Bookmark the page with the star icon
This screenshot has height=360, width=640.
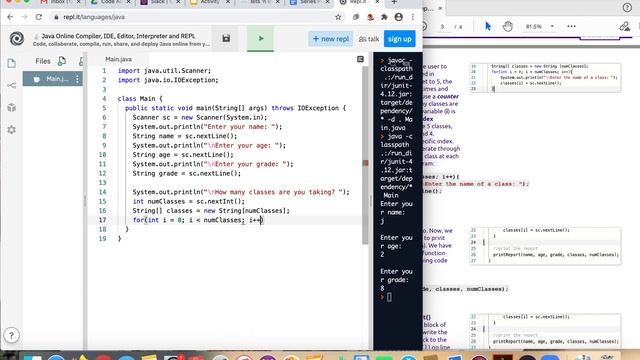pos(338,17)
